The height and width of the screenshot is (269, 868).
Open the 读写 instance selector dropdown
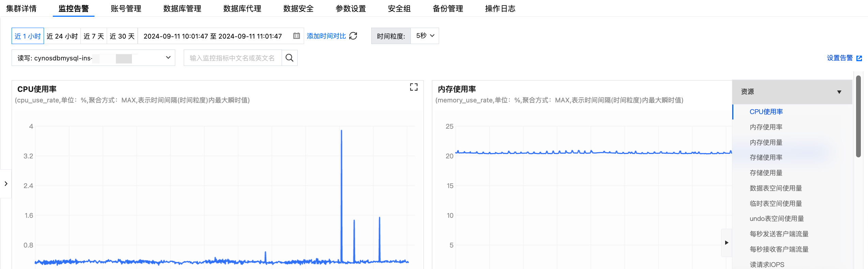click(93, 58)
